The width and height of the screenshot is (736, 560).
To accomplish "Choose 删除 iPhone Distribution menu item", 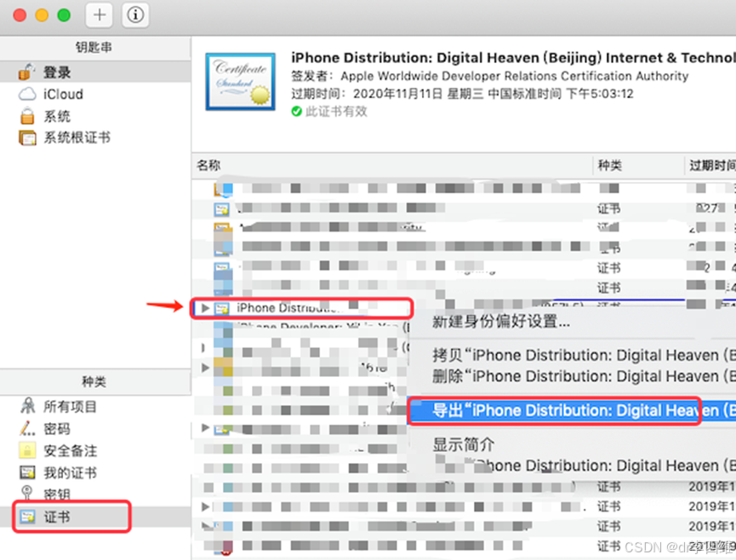I will coord(584,376).
